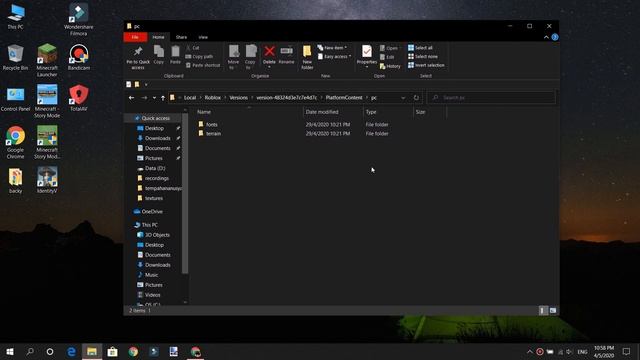Switch to the View ribbon tab
640x360 pixels.
(x=203, y=37)
